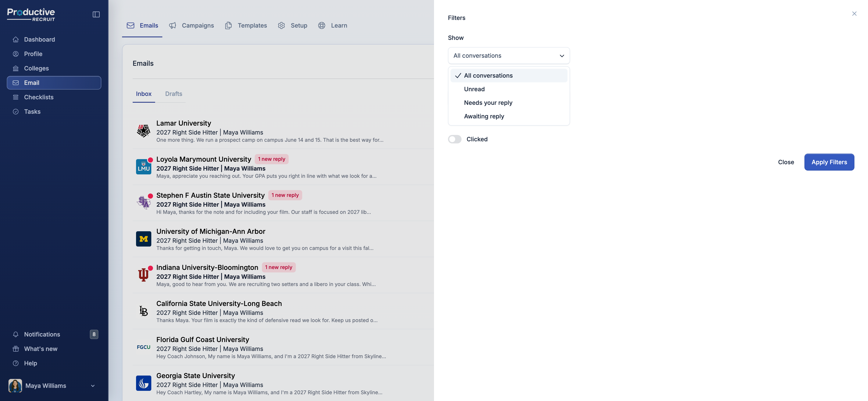Click the Indiana University trident logo

[x=143, y=275]
